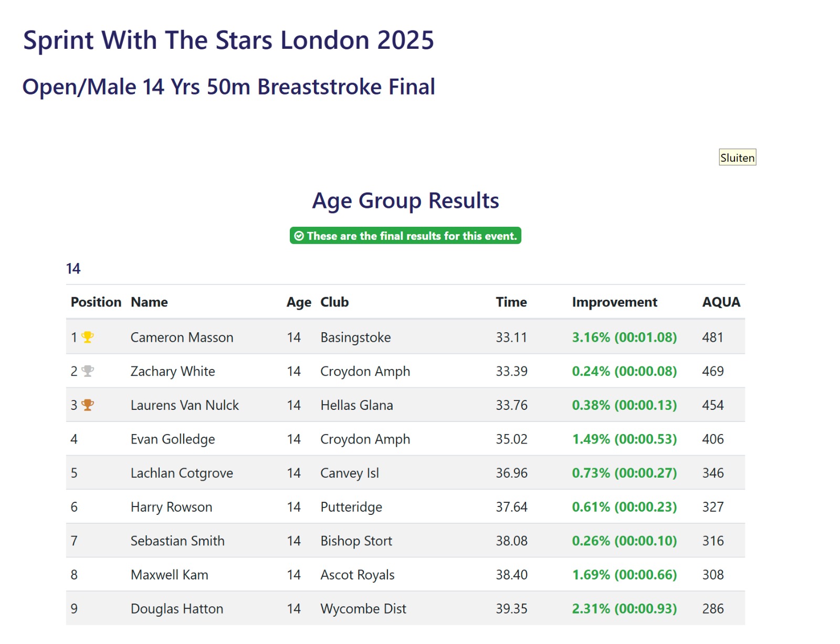The height and width of the screenshot is (644, 840).
Task: Click the Hellas Glana club entry
Action: pyautogui.click(x=356, y=405)
